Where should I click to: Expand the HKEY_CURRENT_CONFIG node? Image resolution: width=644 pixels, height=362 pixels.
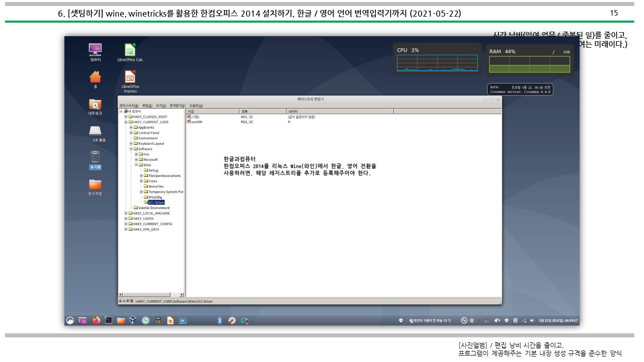[x=126, y=224]
